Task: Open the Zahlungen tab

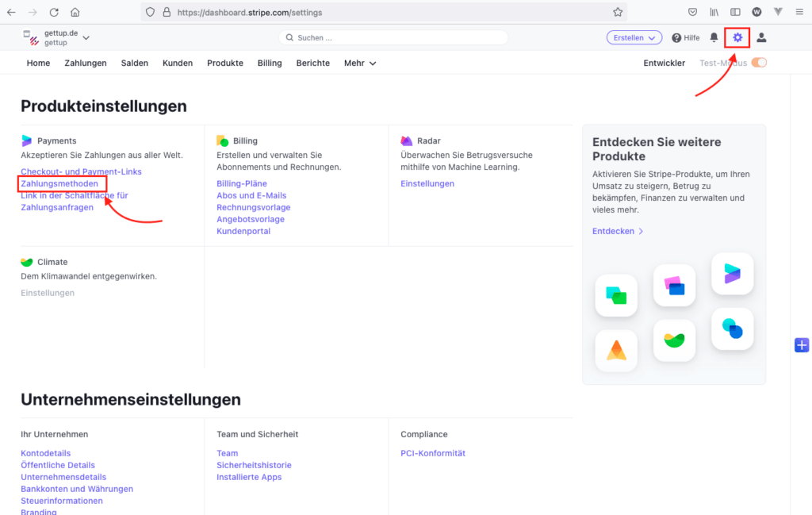Action: (x=86, y=63)
